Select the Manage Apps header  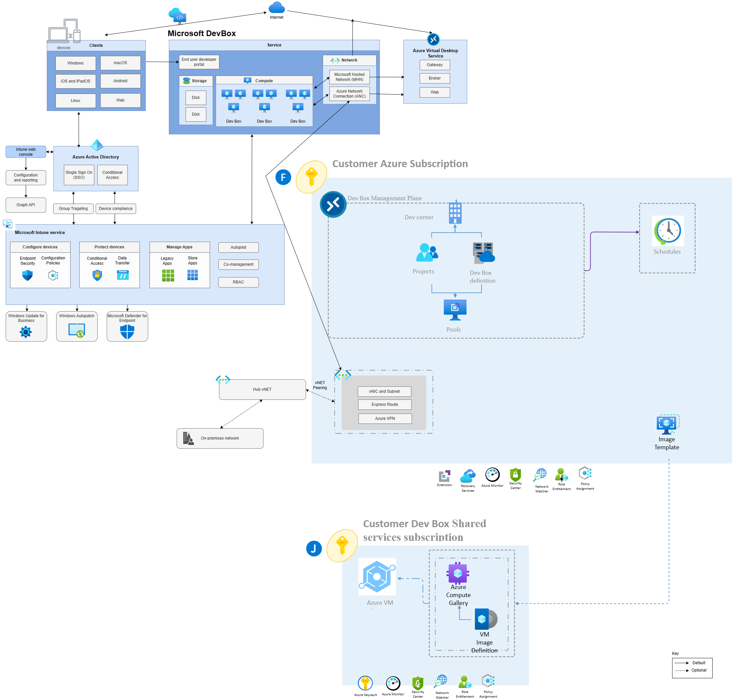pyautogui.click(x=180, y=247)
